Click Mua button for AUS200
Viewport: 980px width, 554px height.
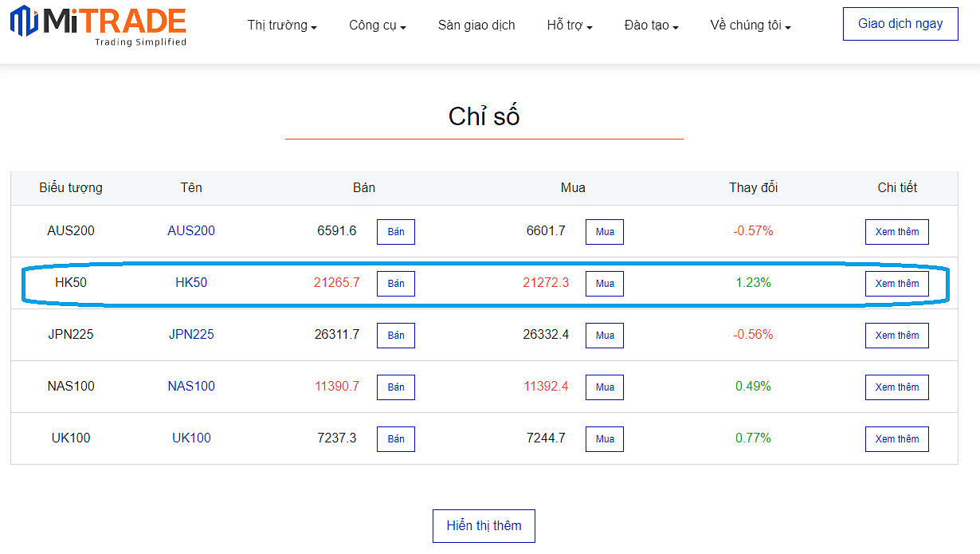pos(605,232)
